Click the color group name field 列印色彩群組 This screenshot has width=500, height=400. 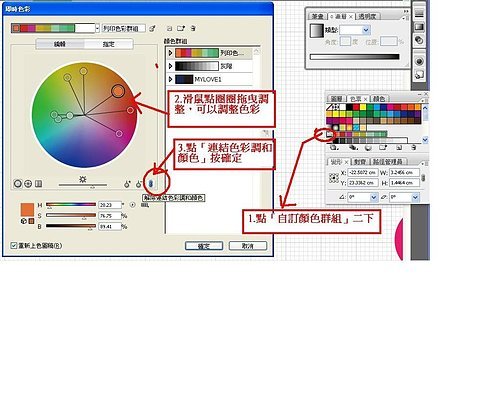(123, 29)
